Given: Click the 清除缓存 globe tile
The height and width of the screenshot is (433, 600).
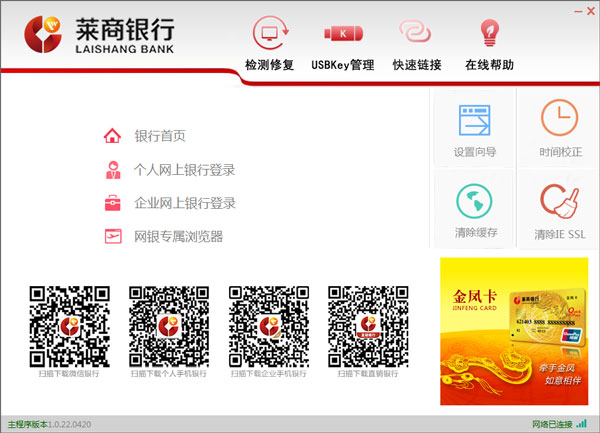Looking at the screenshot, I should (x=474, y=210).
